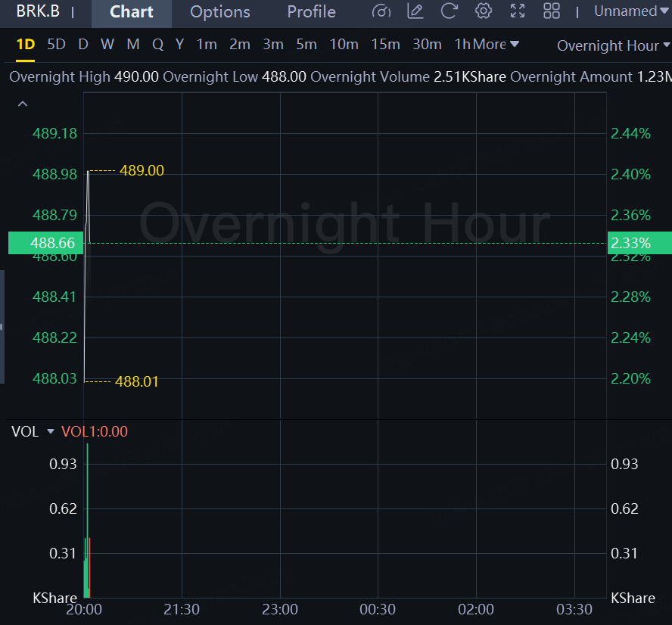The height and width of the screenshot is (625, 672).
Task: Click the BRK.B ticker symbol
Action: click(x=38, y=11)
